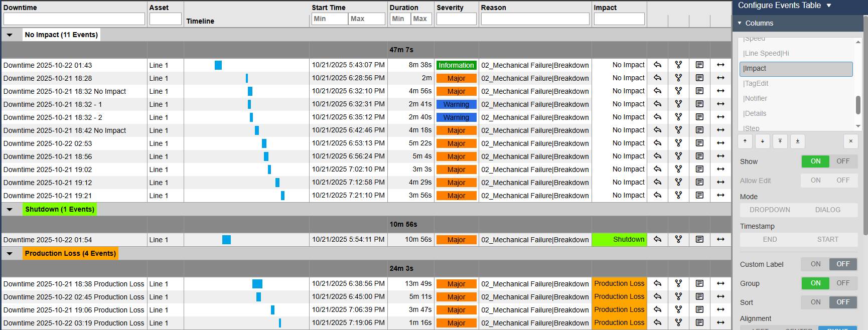Set Sort to OFF

tap(843, 302)
